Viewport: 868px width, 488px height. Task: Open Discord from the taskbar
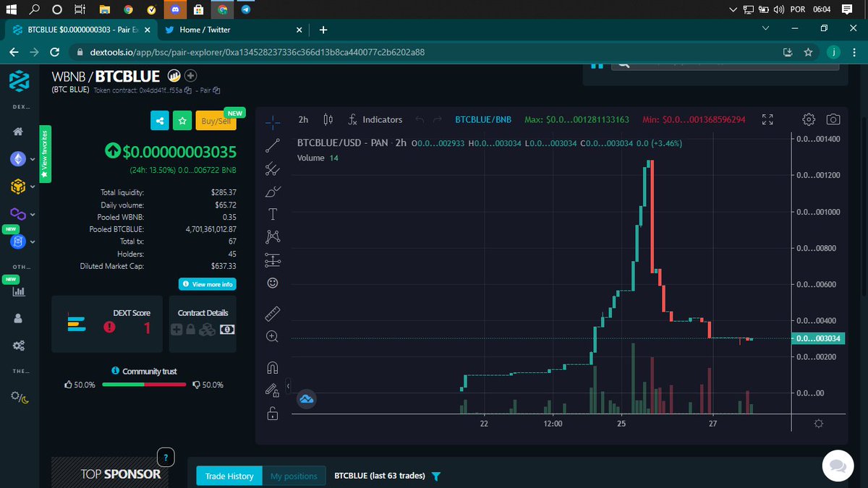click(174, 9)
